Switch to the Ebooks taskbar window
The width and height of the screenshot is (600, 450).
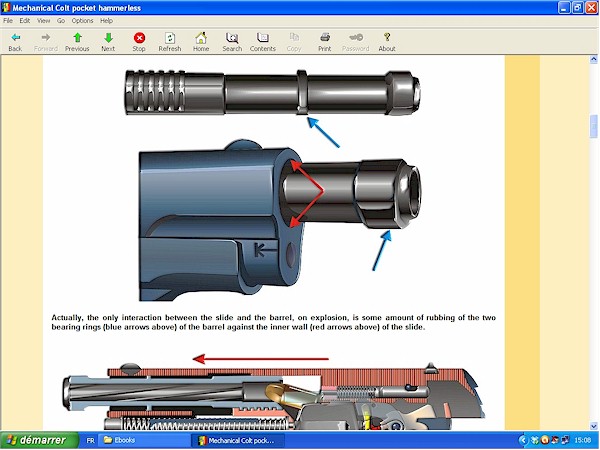coord(144,440)
